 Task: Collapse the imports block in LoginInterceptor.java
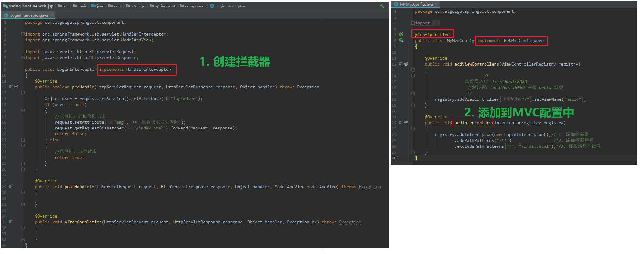click(23, 34)
